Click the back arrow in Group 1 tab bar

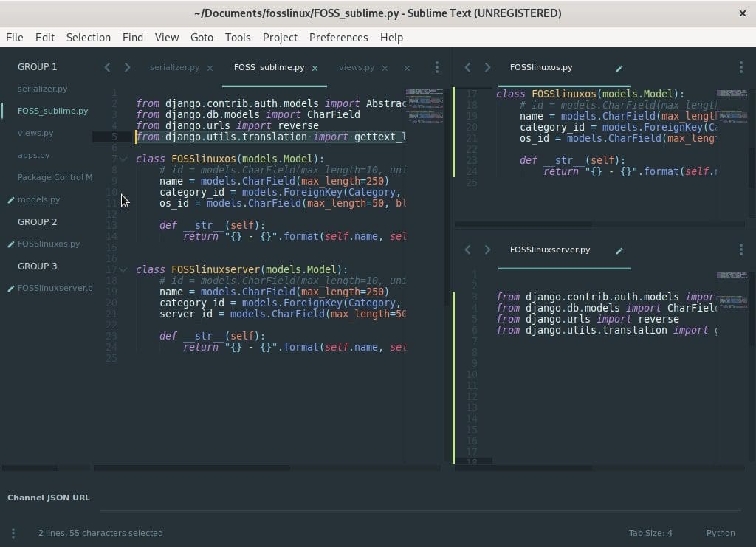pyautogui.click(x=108, y=67)
